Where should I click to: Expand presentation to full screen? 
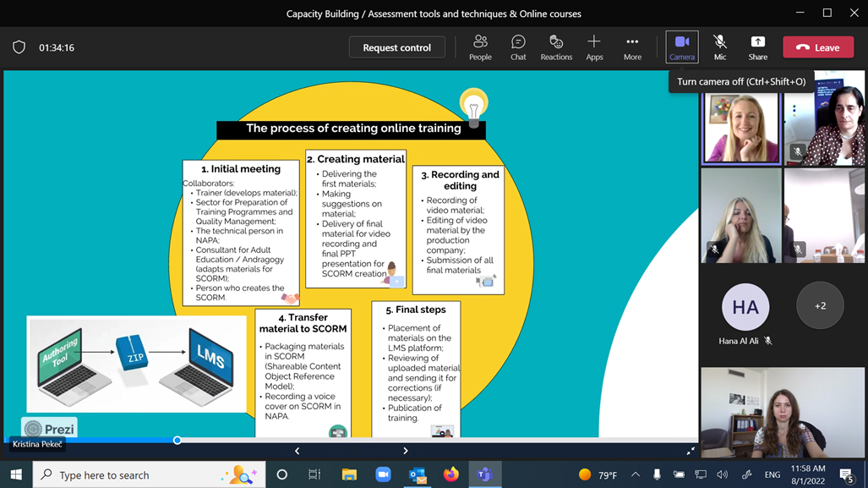[x=691, y=451]
